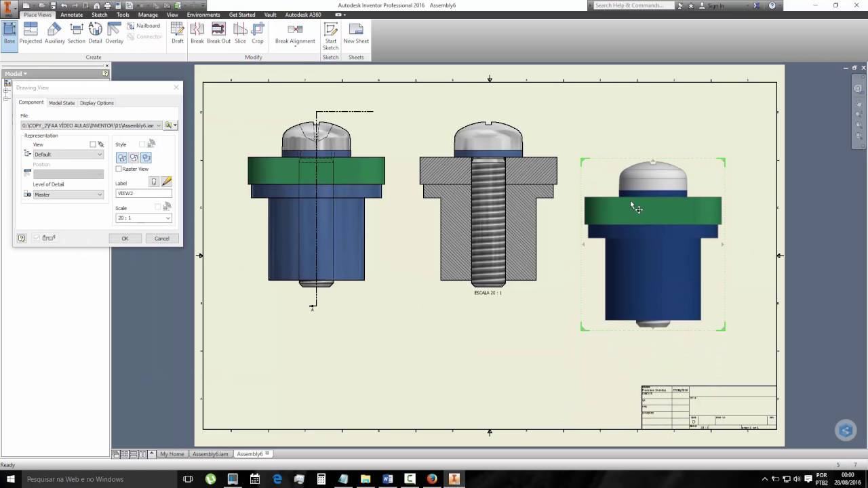Choose the Section view tool

[77, 33]
